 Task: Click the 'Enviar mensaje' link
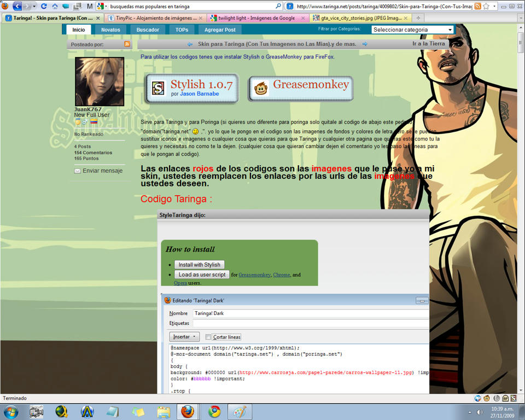tap(102, 171)
